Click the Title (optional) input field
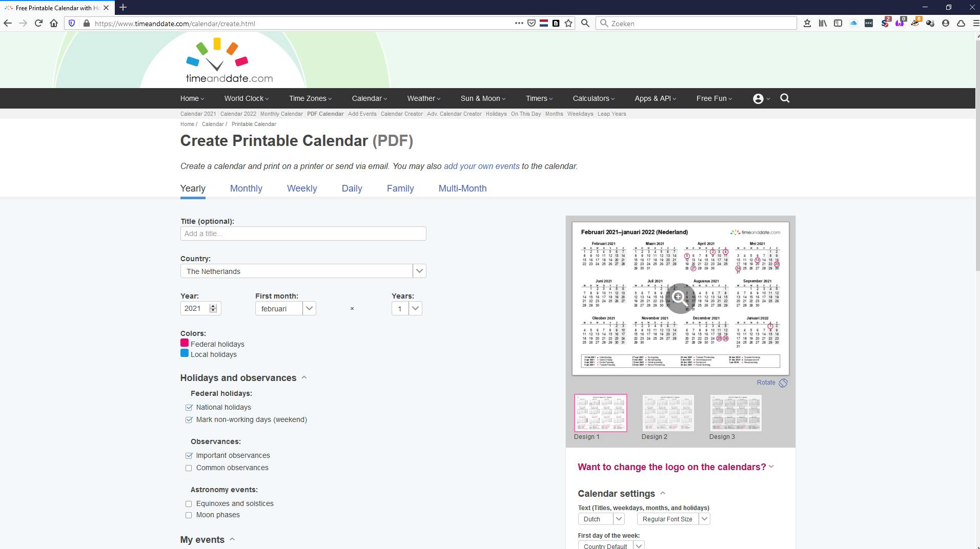The width and height of the screenshot is (980, 549). [x=303, y=234]
